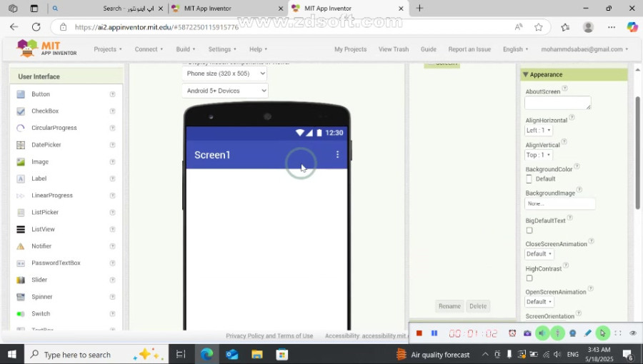Select the CircularProgress component icon
643x364 pixels.
tap(21, 128)
